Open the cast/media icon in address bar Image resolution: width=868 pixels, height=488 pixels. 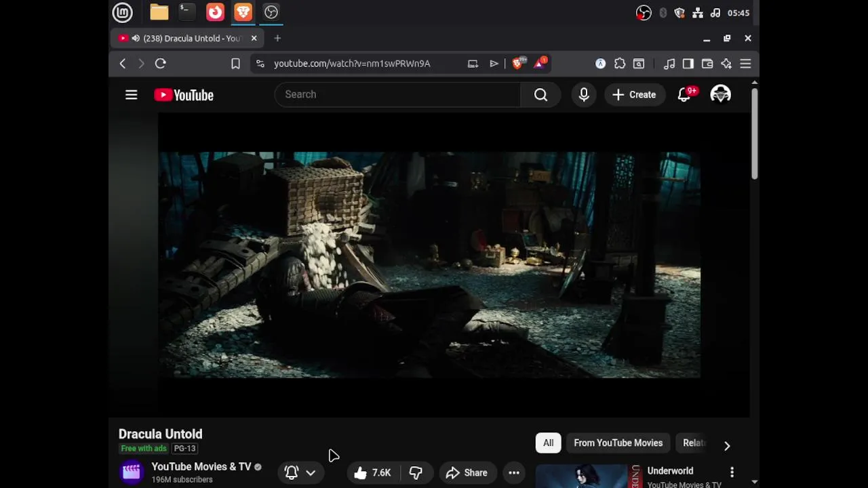473,64
